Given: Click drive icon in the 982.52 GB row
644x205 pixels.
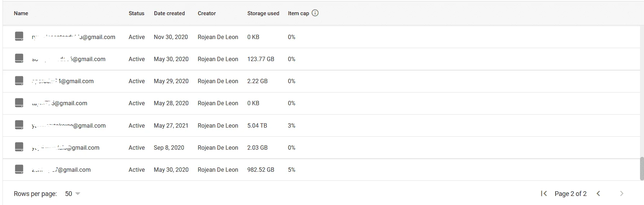Looking at the screenshot, I should (19, 169).
